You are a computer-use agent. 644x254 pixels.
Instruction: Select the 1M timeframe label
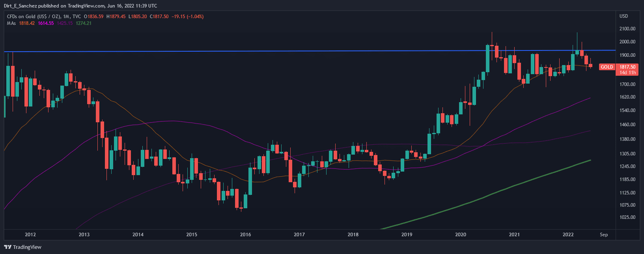point(66,17)
